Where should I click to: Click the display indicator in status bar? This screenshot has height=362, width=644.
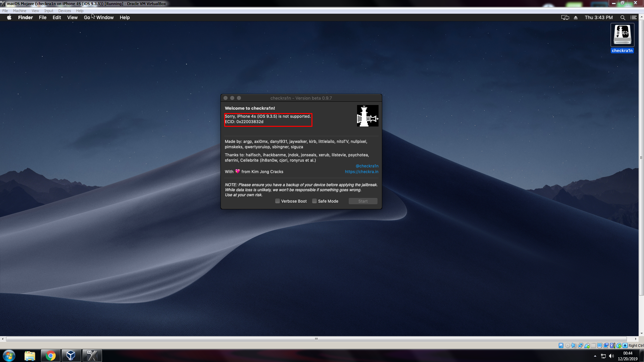[x=599, y=346]
